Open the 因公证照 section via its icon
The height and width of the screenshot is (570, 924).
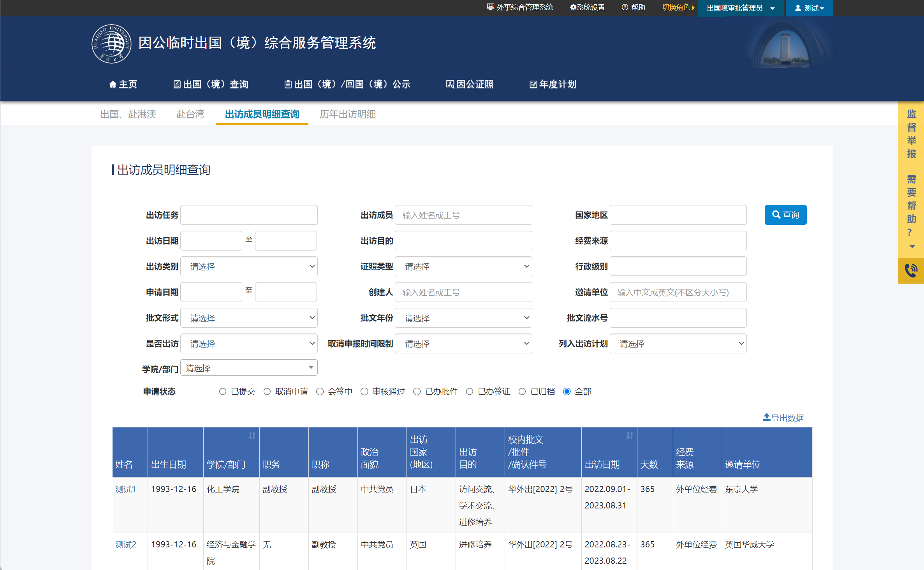point(470,84)
